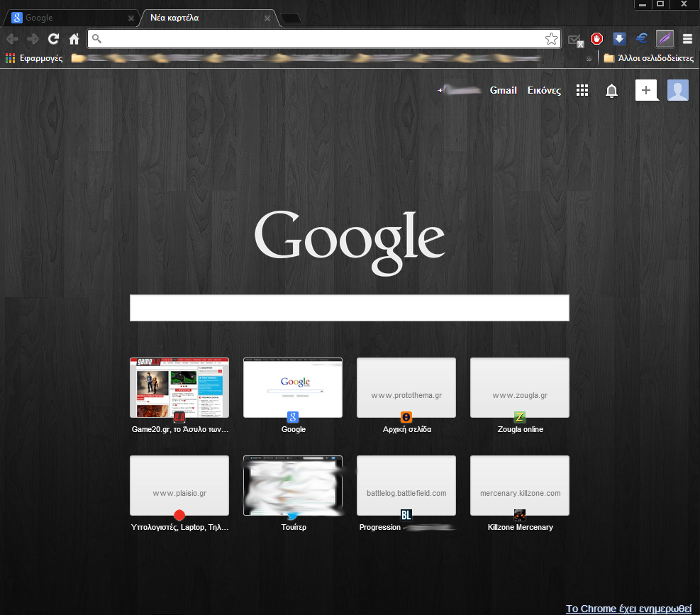Open the Τουίτερ thumbnail
This screenshot has height=615, width=700.
(293, 485)
